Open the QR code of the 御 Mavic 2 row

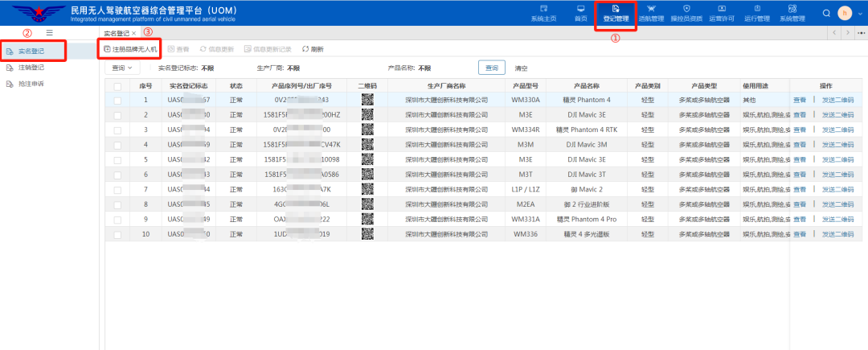[x=367, y=189]
